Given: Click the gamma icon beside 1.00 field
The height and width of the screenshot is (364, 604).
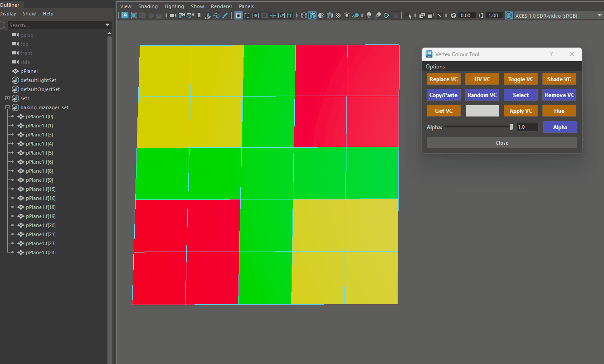Looking at the screenshot, I should pos(481,15).
